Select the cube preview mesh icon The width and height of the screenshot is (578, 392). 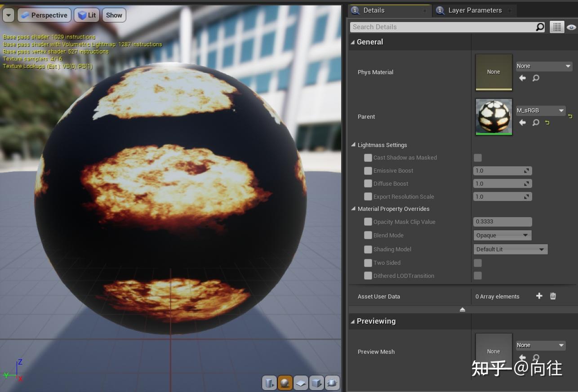[x=316, y=383]
